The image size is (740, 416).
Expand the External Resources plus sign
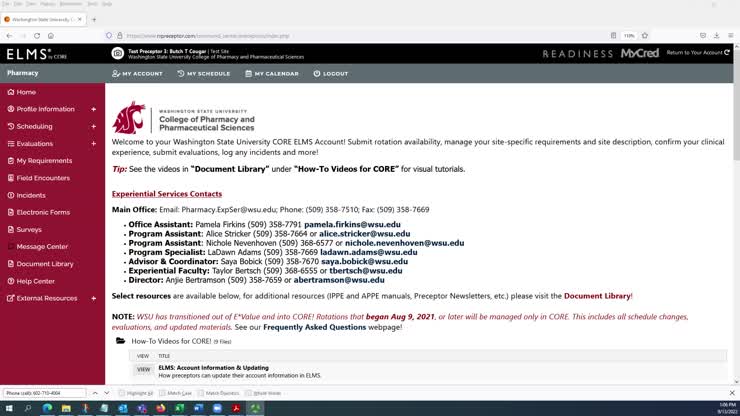[94, 298]
